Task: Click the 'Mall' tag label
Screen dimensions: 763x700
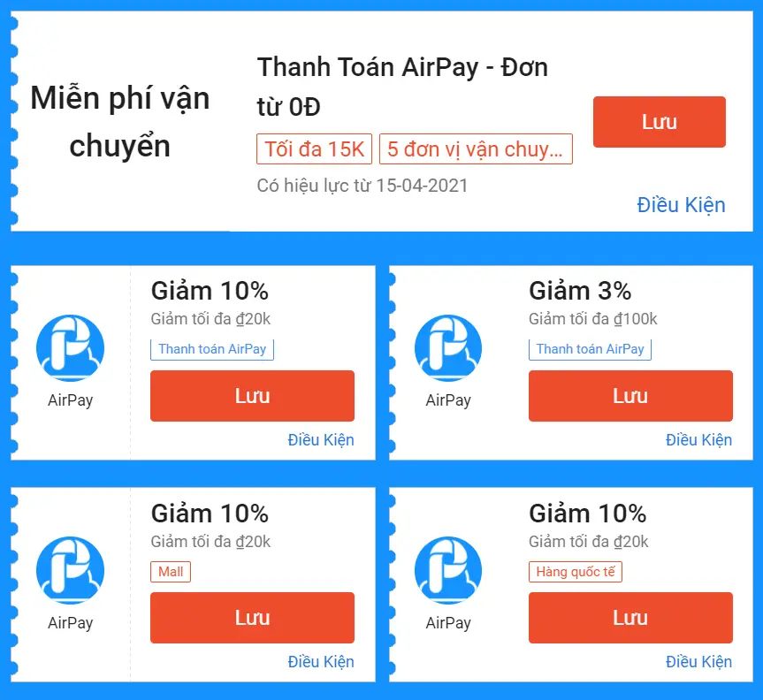Action: pyautogui.click(x=171, y=571)
